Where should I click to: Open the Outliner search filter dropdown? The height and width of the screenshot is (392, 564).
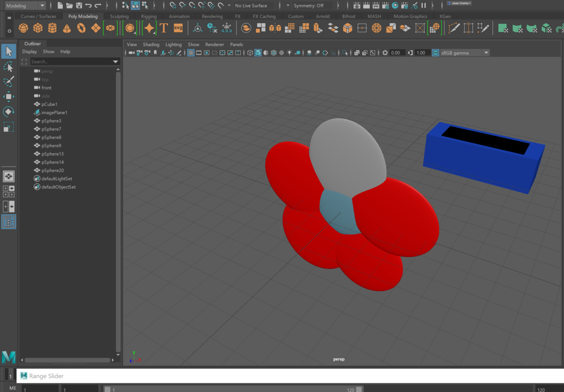115,61
